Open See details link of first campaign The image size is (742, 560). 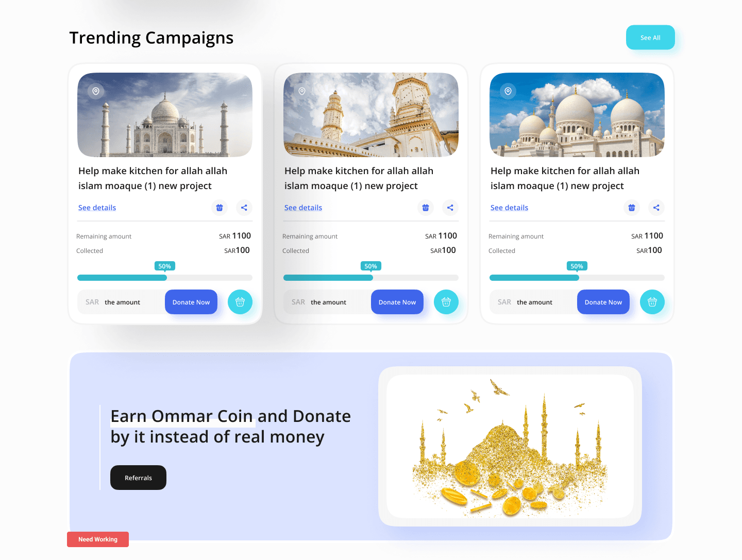(97, 208)
